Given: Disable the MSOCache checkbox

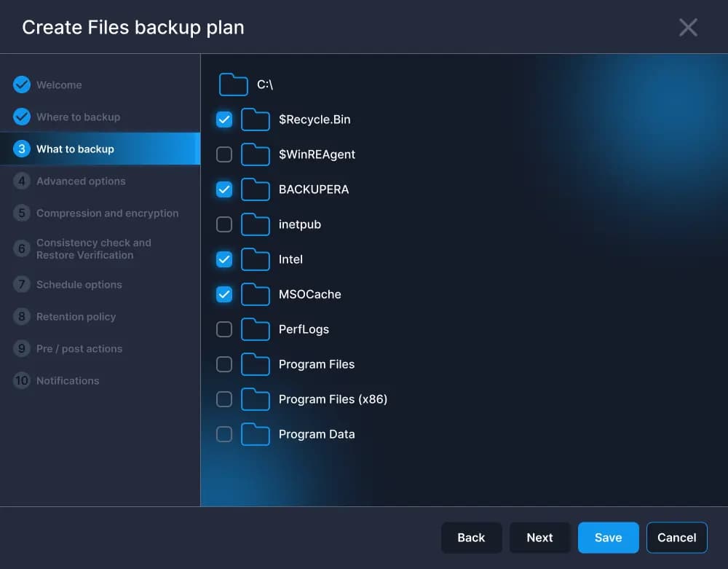Looking at the screenshot, I should 223,294.
